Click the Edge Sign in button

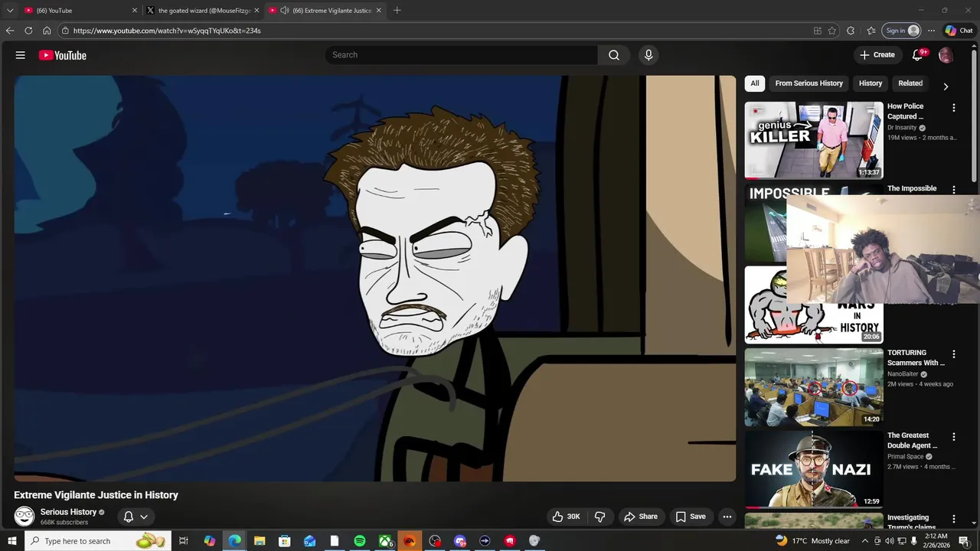point(901,31)
